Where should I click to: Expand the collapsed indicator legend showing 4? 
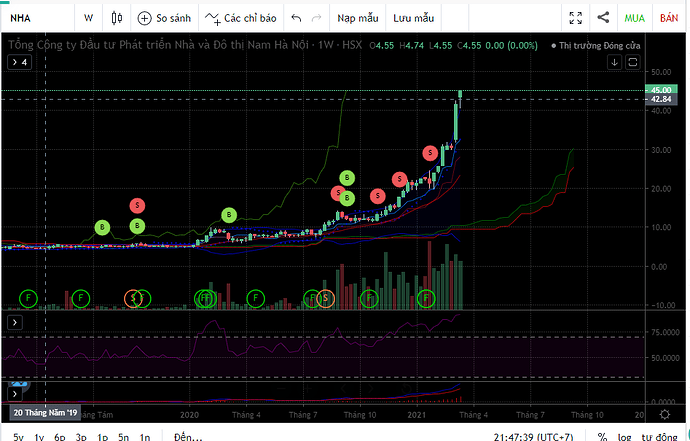click(20, 62)
